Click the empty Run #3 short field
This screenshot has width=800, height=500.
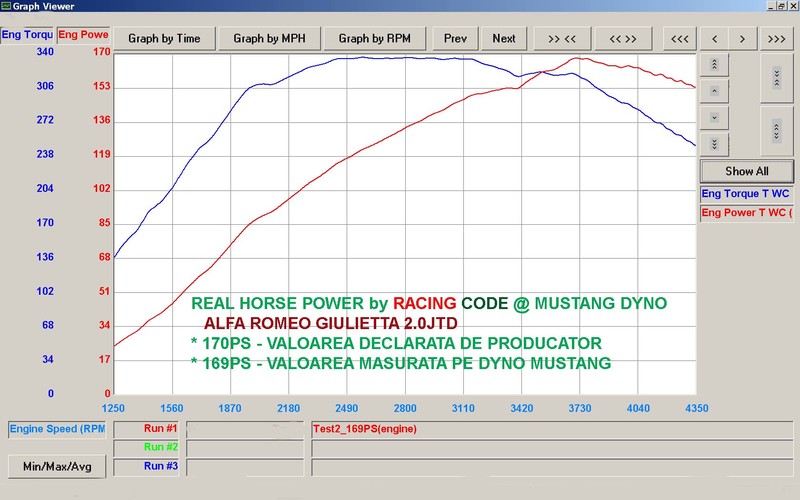click(x=245, y=467)
